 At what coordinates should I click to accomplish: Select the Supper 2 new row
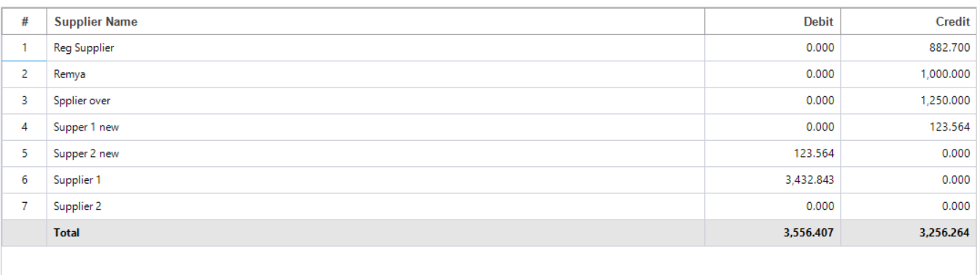coord(490,153)
